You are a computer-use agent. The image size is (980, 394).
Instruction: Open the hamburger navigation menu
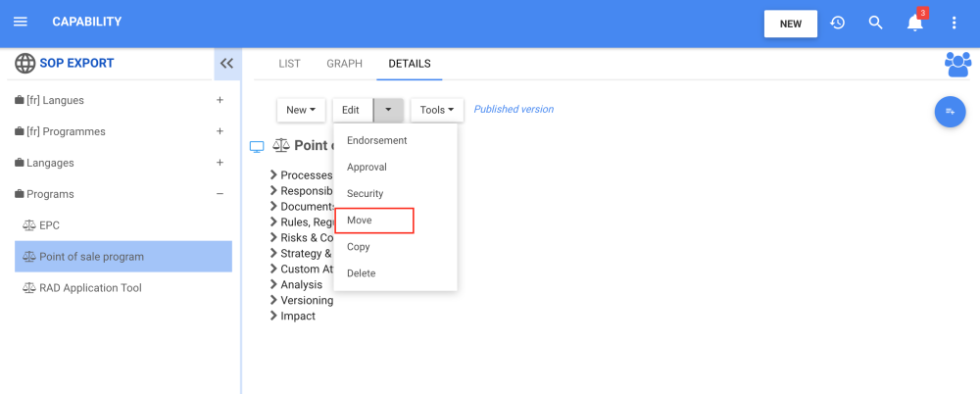coord(21,23)
